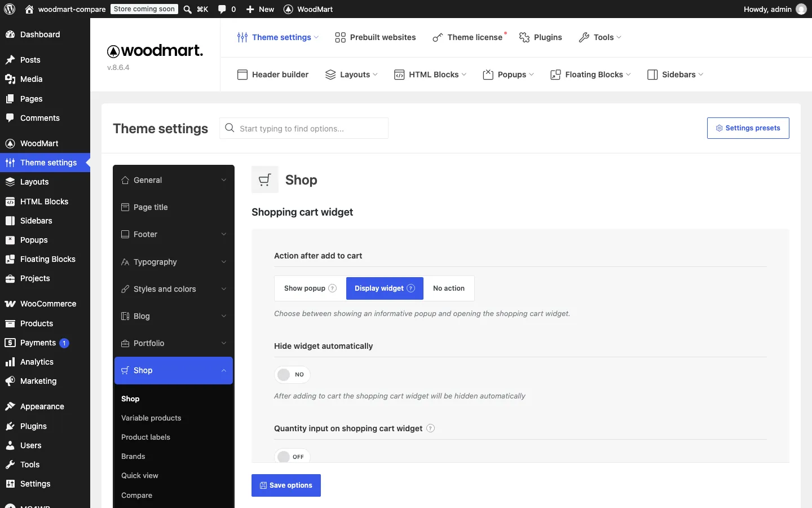Open the Floating Blocks icon in sidebar
This screenshot has height=508, width=812.
click(x=10, y=259)
